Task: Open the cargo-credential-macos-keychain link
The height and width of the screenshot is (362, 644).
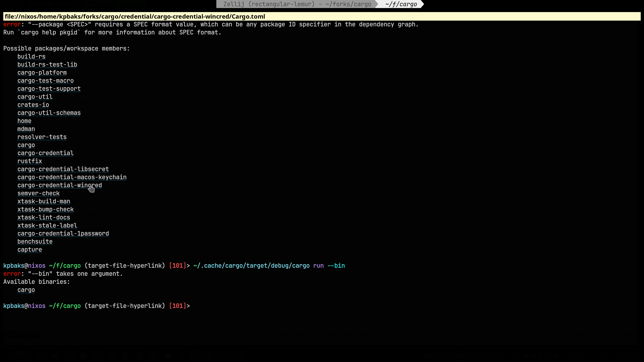Action: click(x=72, y=177)
